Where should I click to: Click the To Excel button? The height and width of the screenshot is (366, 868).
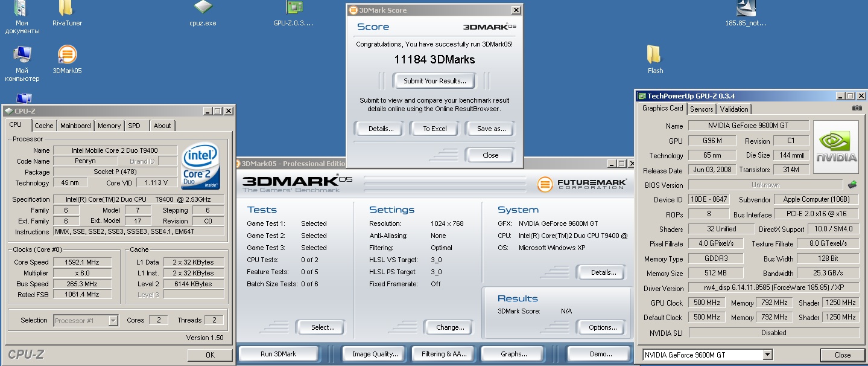point(435,129)
